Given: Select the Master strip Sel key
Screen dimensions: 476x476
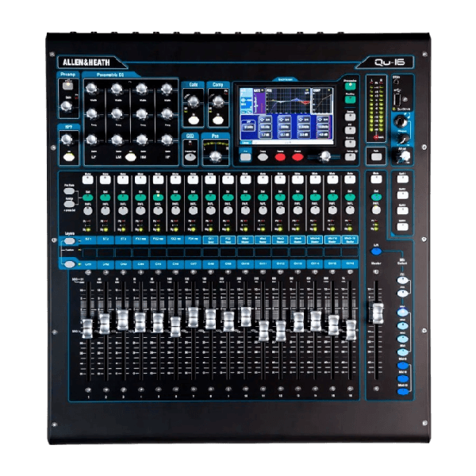Looking at the screenshot, I should [376, 197].
